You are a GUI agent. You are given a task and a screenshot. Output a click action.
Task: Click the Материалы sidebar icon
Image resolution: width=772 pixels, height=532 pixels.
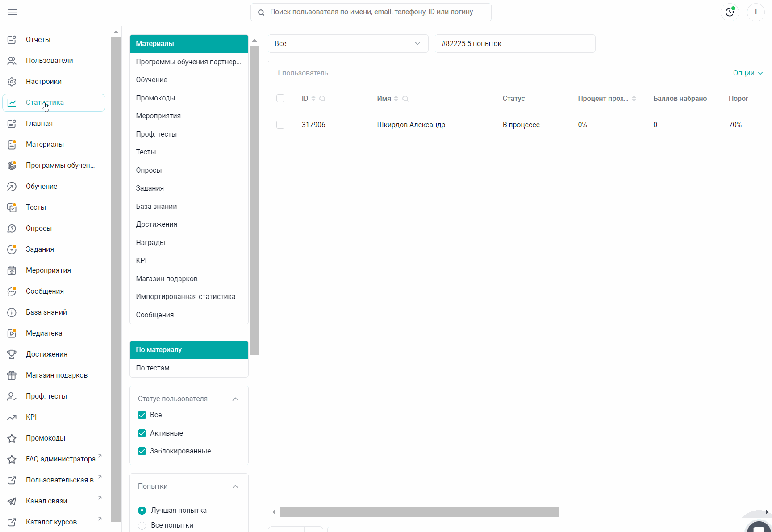click(12, 145)
